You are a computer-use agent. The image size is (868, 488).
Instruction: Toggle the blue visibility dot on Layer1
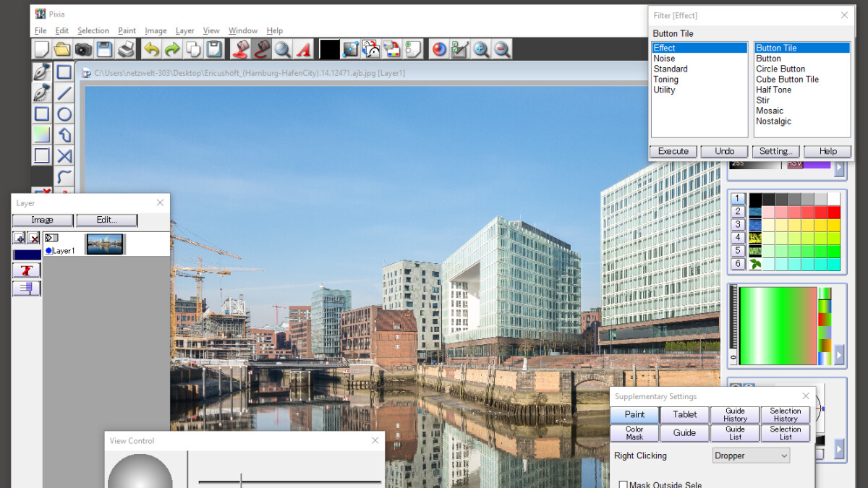[48, 251]
